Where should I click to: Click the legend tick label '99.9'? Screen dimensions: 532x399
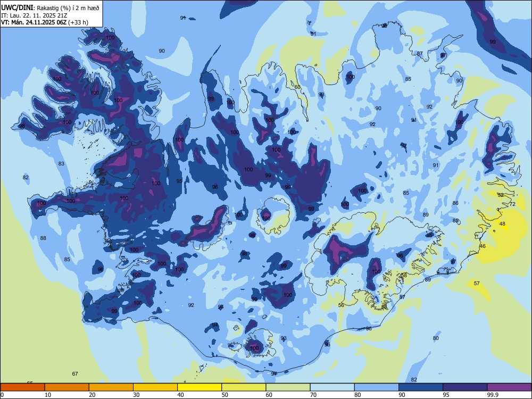(493, 395)
